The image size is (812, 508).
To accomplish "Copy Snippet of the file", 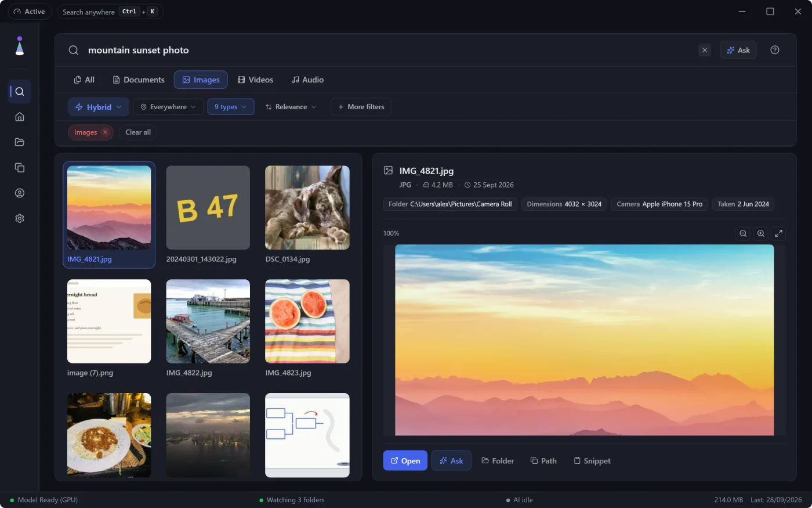I will click(592, 460).
